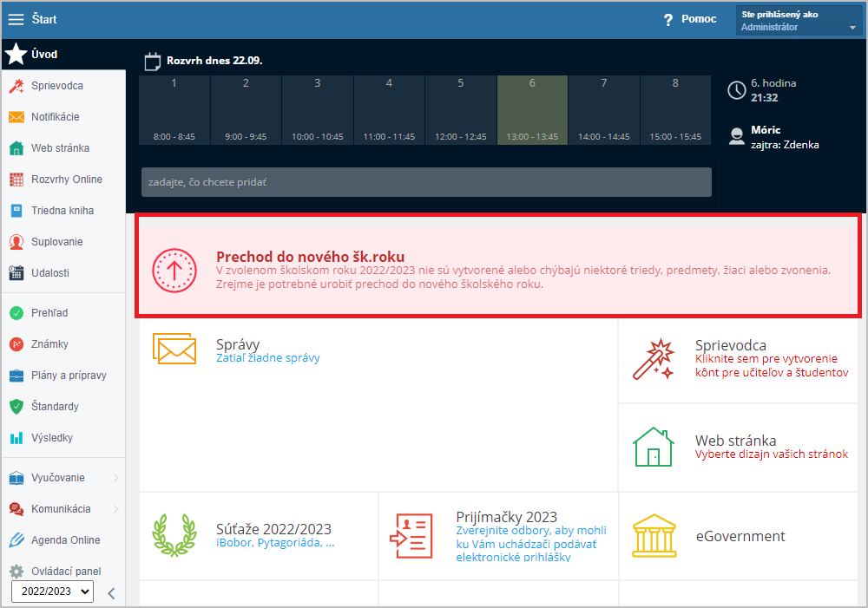Open Triedna kniha menu item
This screenshot has height=608, width=868.
(x=62, y=211)
